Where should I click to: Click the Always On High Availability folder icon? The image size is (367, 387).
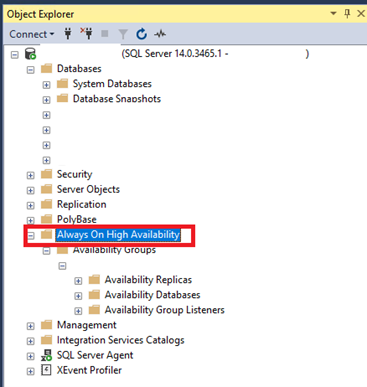[x=47, y=234]
